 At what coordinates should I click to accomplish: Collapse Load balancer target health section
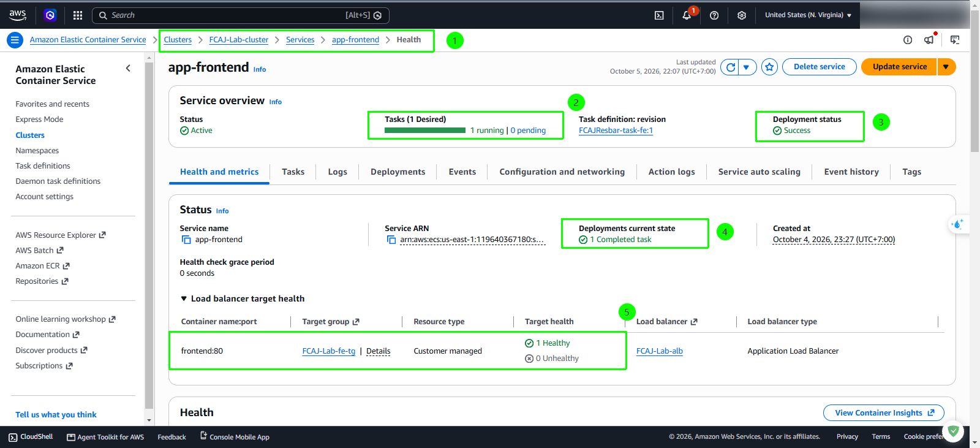tap(184, 298)
